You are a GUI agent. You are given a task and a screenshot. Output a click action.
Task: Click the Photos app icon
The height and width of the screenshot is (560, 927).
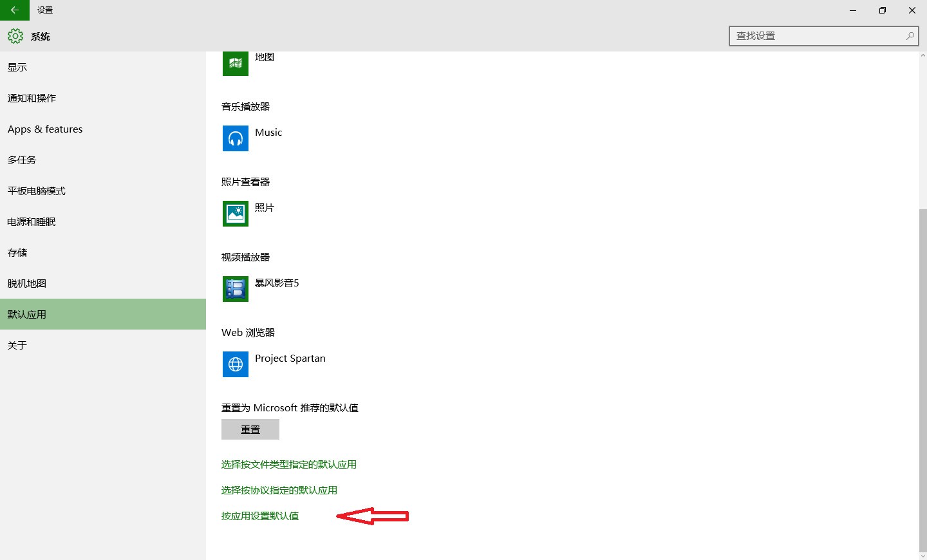236,214
